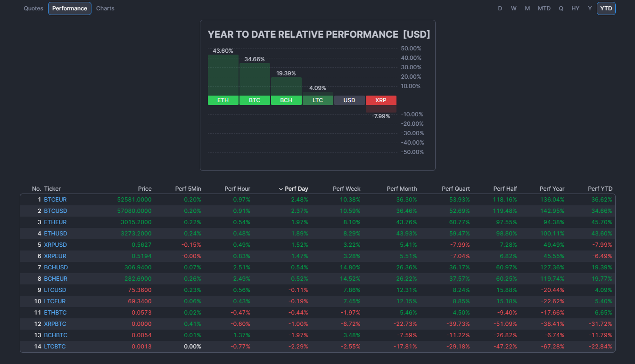Open the BTCEUR ticker link
The image size is (635, 364).
tap(55, 200)
